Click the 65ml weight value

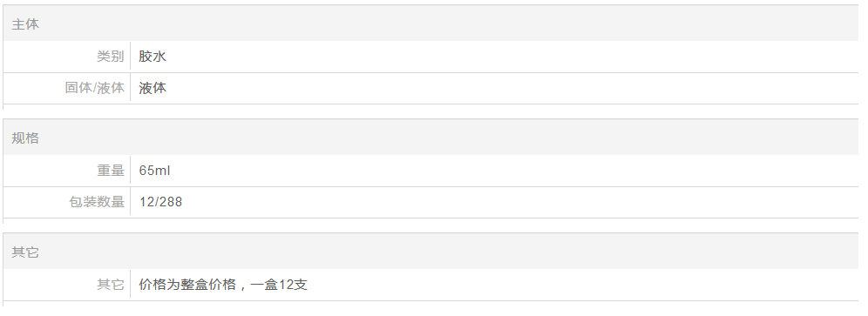point(154,171)
